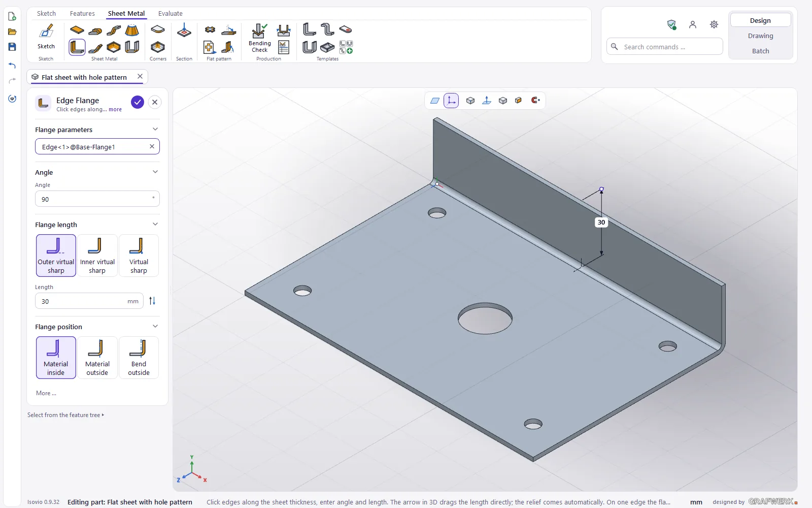Click the 'more' link under Edge Flange
This screenshot has height=508, width=812.
[x=115, y=110]
